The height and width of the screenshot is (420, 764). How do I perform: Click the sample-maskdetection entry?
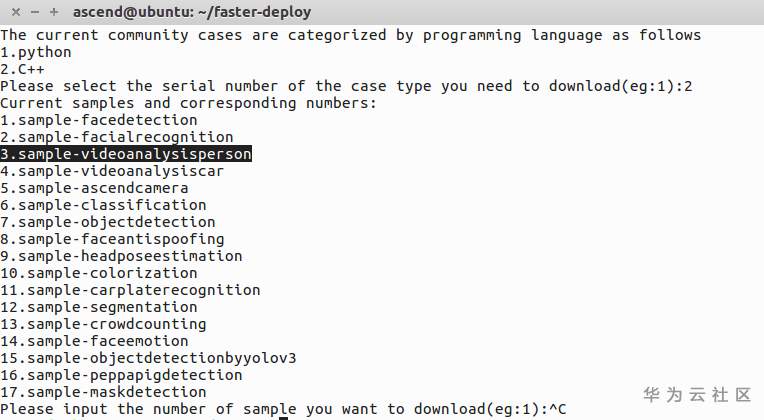click(103, 392)
